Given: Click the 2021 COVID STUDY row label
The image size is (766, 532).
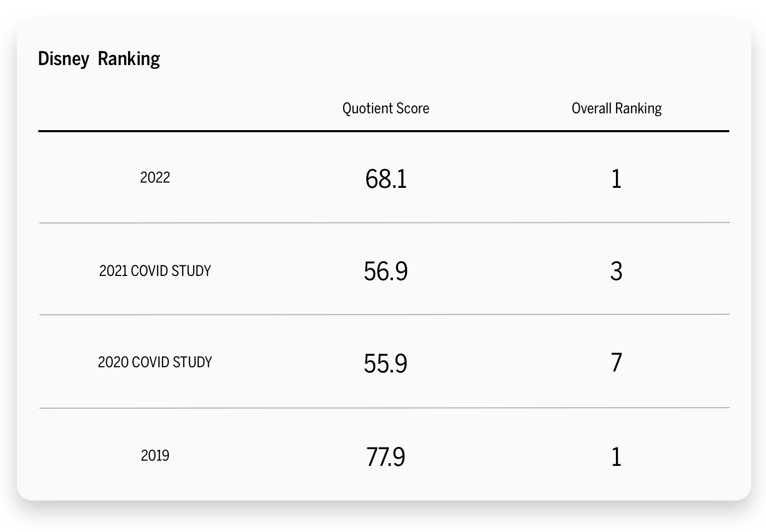Looking at the screenshot, I should point(155,271).
